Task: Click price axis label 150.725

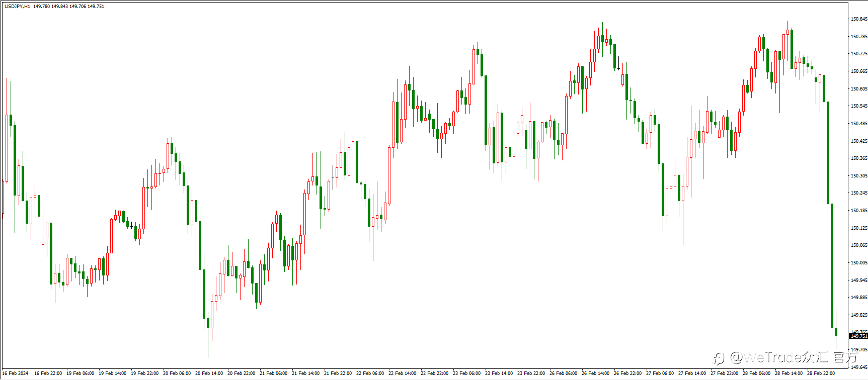Action: [x=859, y=54]
